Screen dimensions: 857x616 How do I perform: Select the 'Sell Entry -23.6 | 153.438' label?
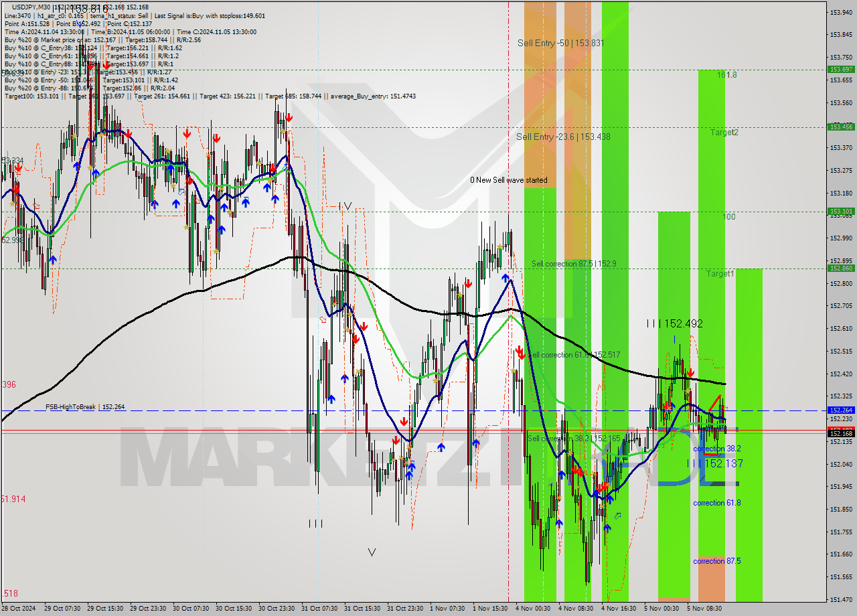click(563, 137)
